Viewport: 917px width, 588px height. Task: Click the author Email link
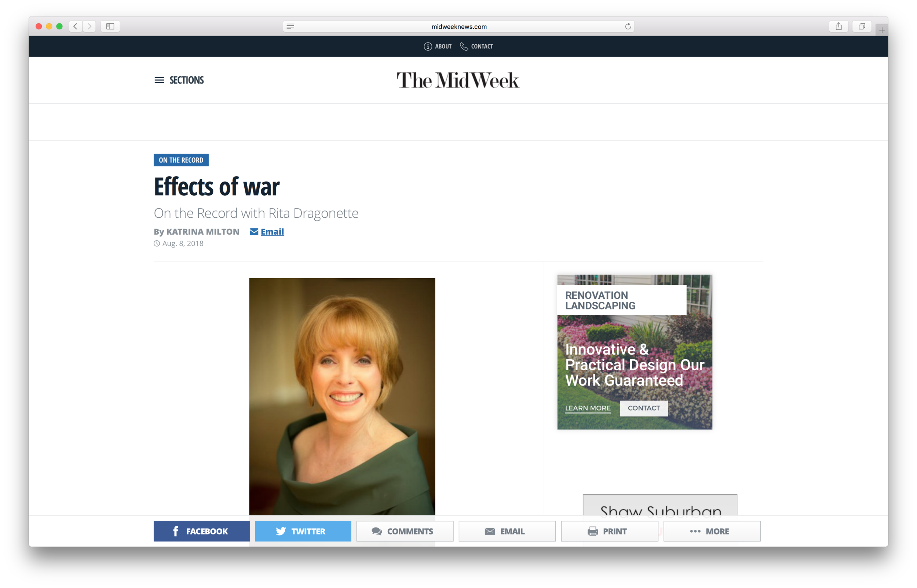[x=271, y=232]
